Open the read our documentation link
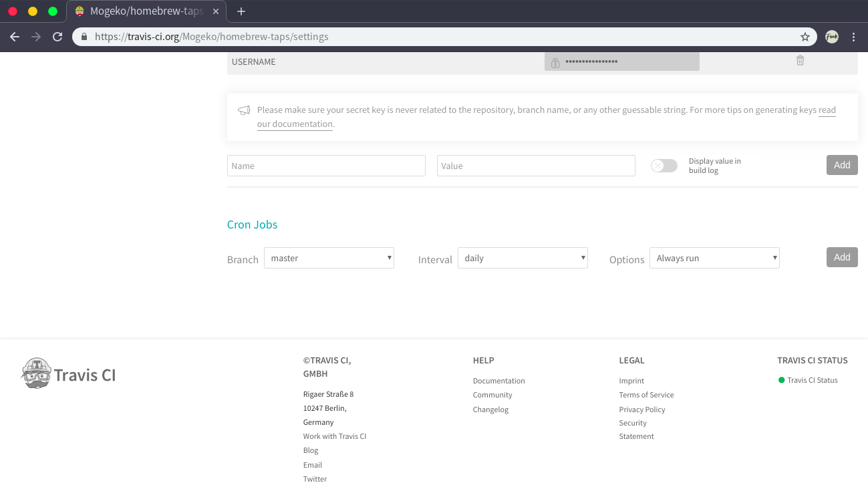 pyautogui.click(x=827, y=110)
